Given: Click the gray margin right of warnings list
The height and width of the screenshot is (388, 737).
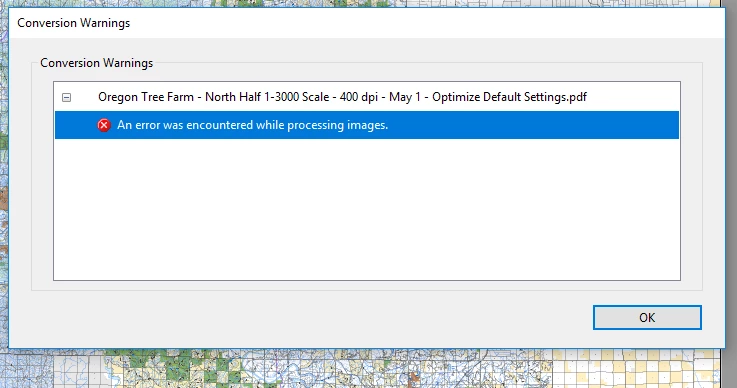Looking at the screenshot, I should point(691,181).
